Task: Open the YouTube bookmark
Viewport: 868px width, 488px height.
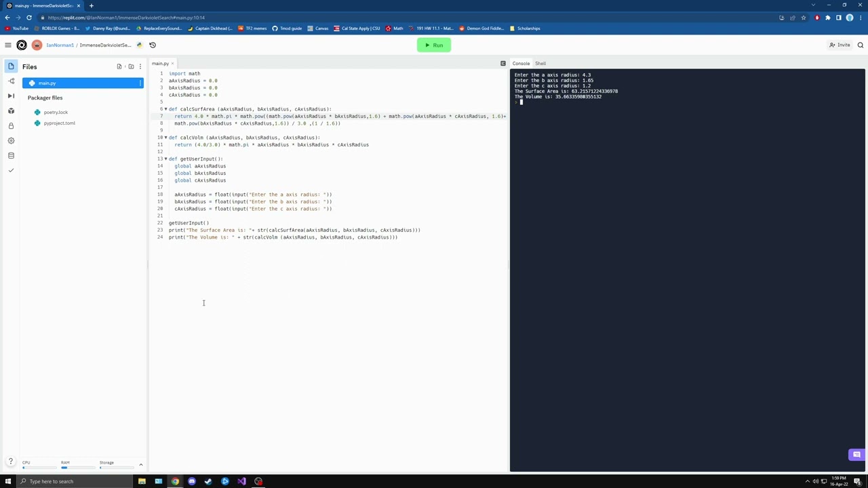Action: pos(16,28)
